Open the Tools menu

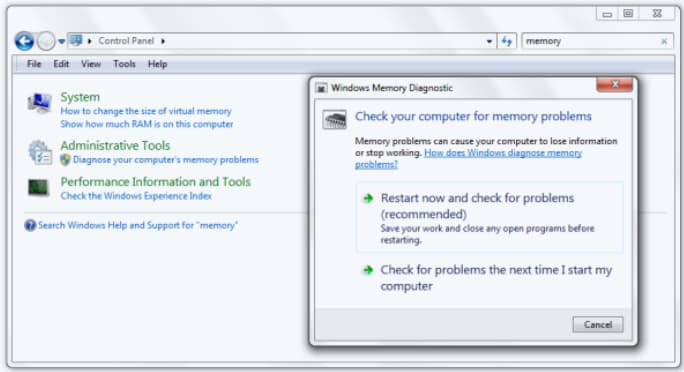tap(124, 64)
